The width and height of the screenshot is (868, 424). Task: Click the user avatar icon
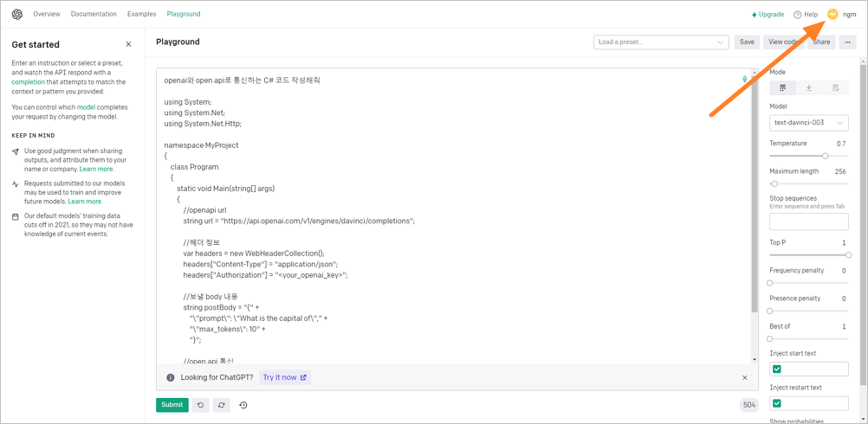tap(832, 15)
